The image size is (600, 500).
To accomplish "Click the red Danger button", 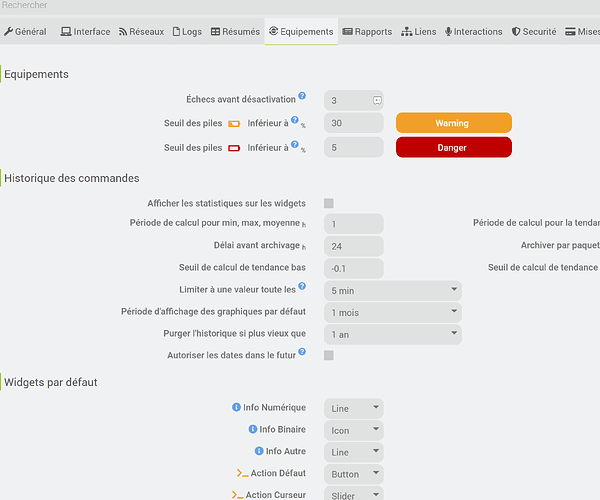I will (x=453, y=148).
